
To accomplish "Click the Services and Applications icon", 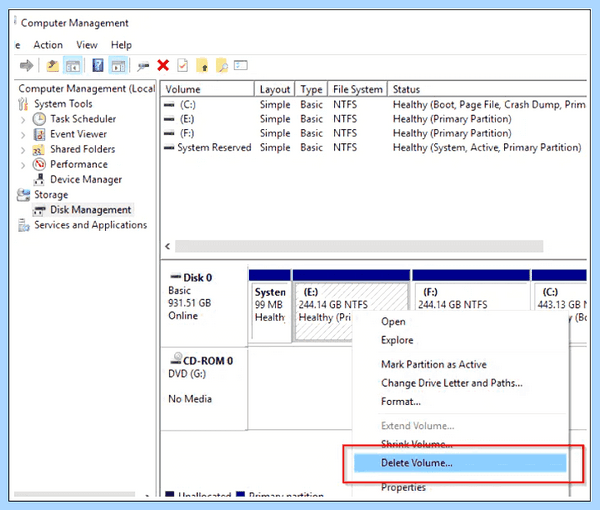I will (x=23, y=225).
